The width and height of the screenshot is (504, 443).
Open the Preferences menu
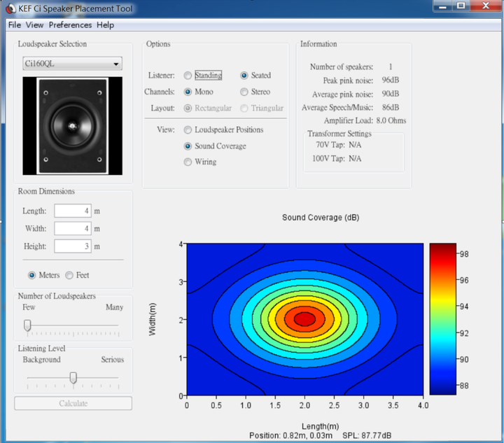[70, 25]
